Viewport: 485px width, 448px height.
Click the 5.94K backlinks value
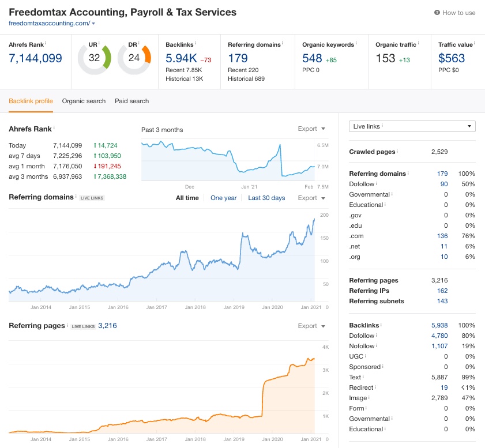pyautogui.click(x=181, y=58)
